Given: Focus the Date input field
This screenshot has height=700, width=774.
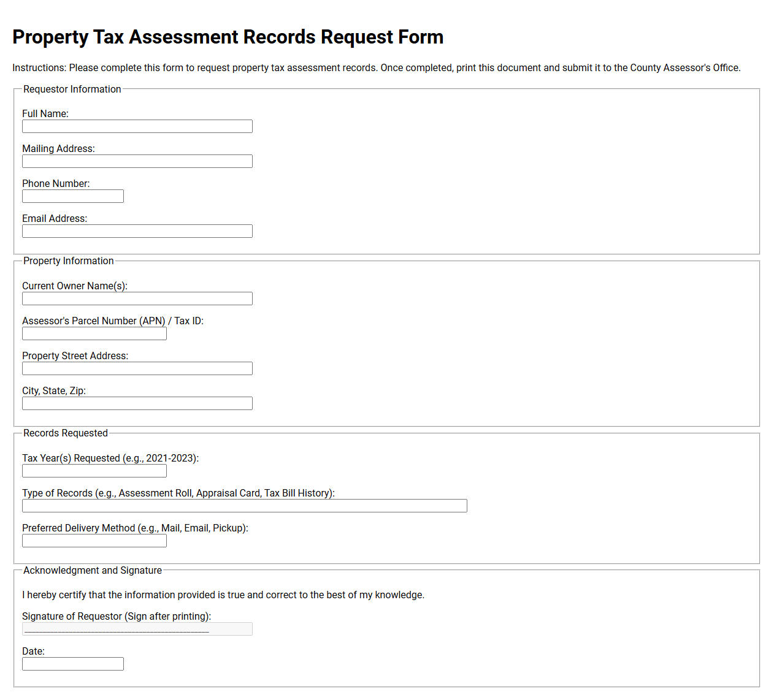Looking at the screenshot, I should (73, 664).
